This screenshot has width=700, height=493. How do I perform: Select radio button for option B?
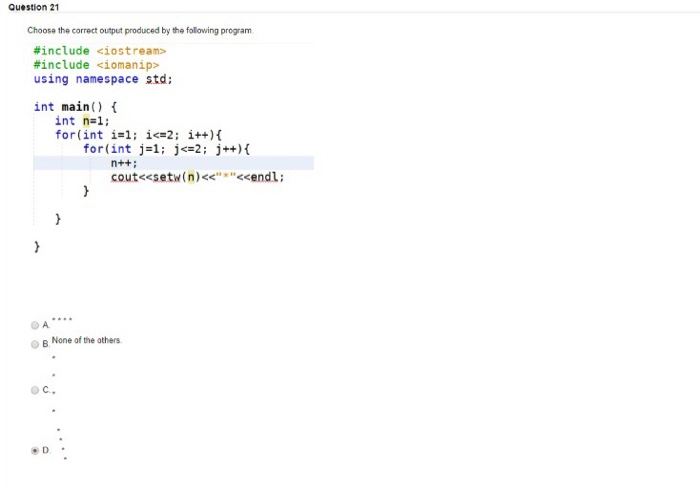[35, 344]
